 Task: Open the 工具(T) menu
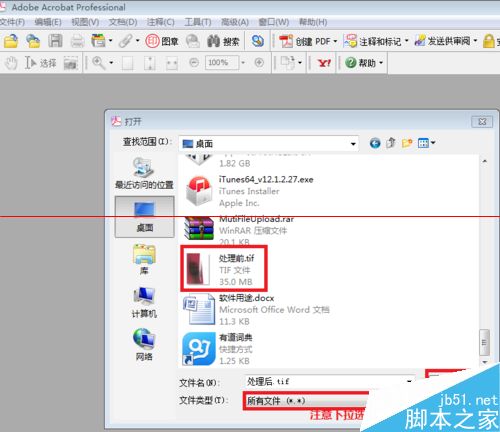click(198, 22)
